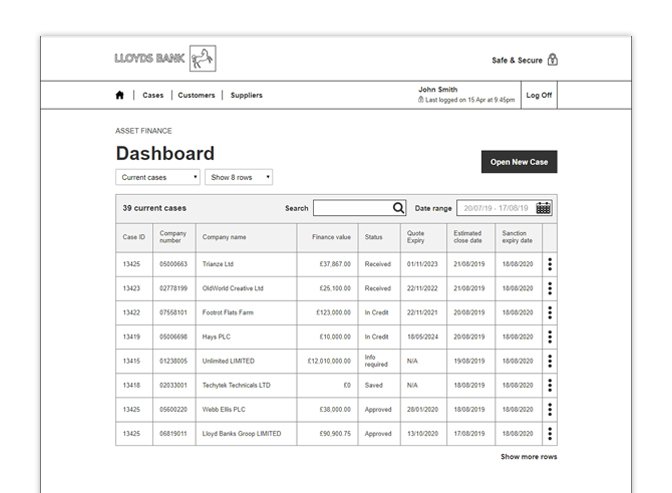Click the Safe & Secure padlock icon
This screenshot has width=672, height=493.
[x=553, y=60]
